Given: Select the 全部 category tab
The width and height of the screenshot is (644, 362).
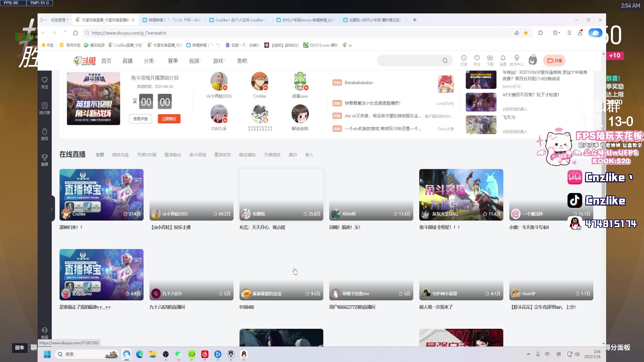Looking at the screenshot, I should pos(100,155).
